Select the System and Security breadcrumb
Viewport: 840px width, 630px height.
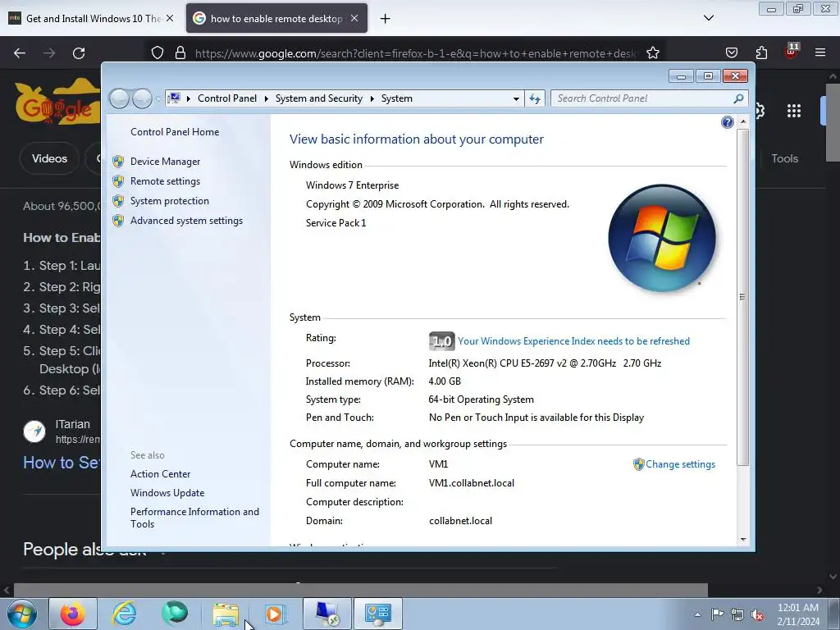coord(319,98)
